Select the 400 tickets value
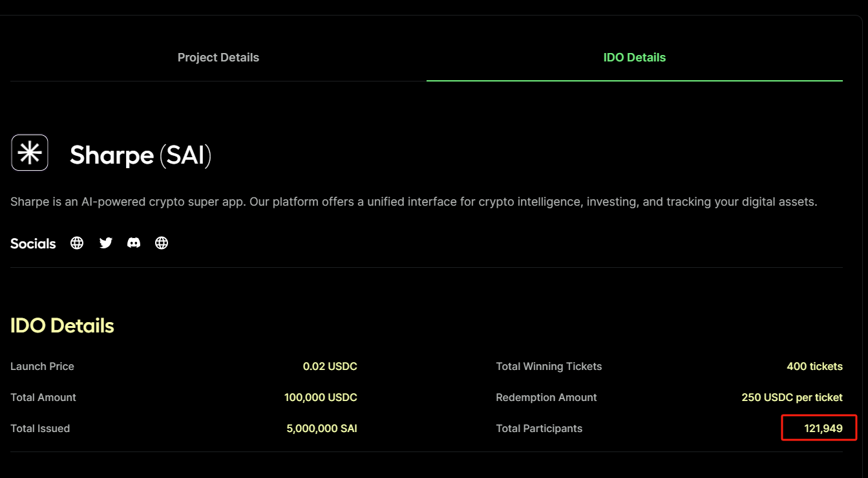The height and width of the screenshot is (478, 868). pyautogui.click(x=814, y=366)
